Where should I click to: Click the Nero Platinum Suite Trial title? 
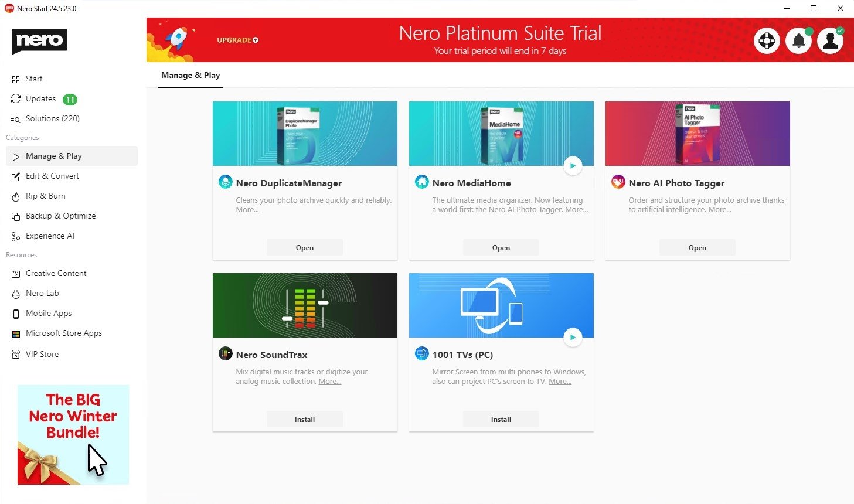coord(500,33)
